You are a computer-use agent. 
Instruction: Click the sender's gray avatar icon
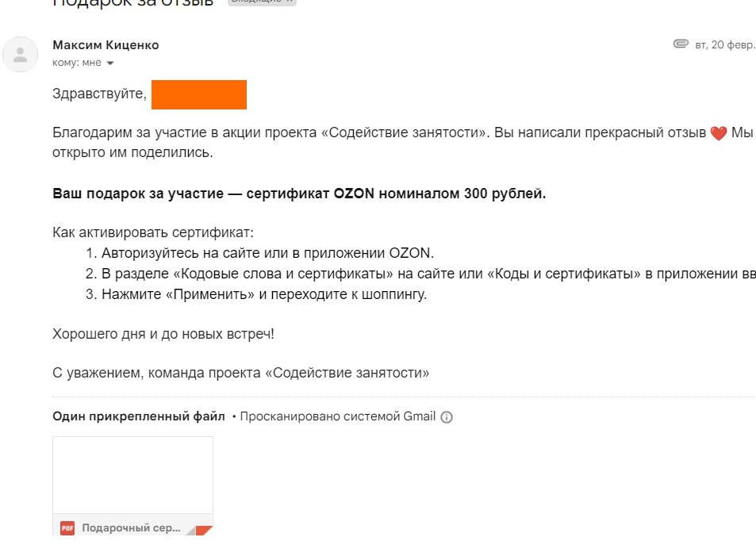point(21,55)
